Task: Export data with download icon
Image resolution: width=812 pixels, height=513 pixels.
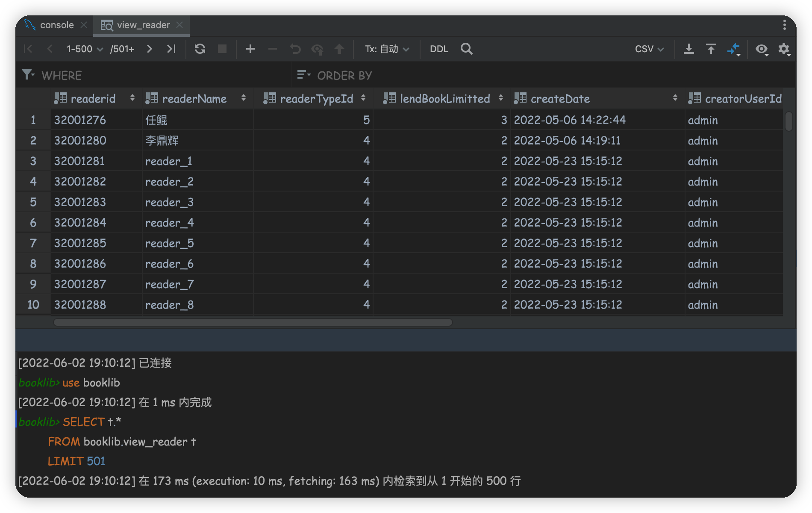Action: [x=689, y=49]
